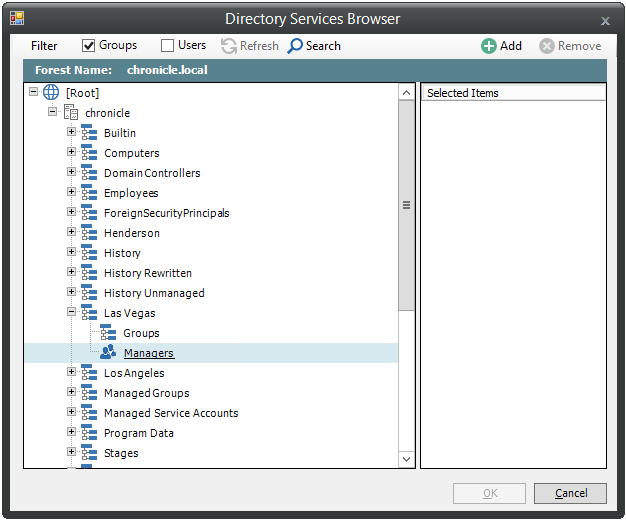
Task: Expand the Employees node
Action: point(71,191)
